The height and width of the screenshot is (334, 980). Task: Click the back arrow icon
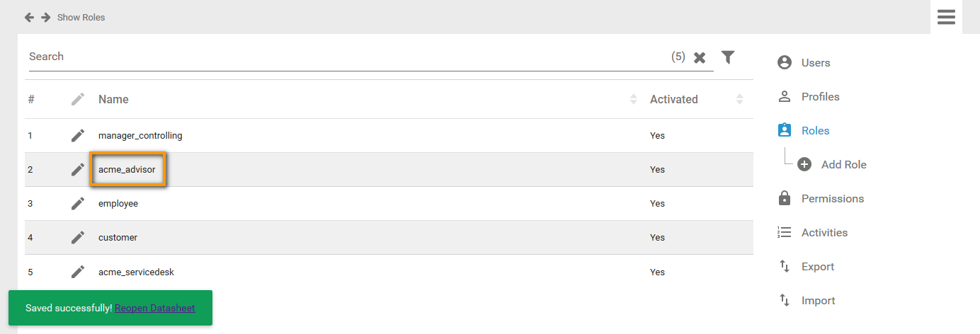(x=29, y=17)
